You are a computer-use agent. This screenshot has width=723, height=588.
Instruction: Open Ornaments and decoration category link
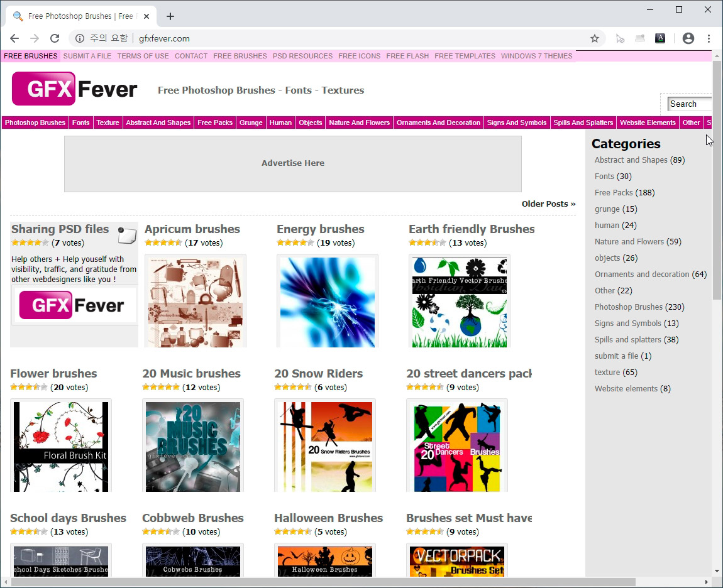click(x=641, y=274)
